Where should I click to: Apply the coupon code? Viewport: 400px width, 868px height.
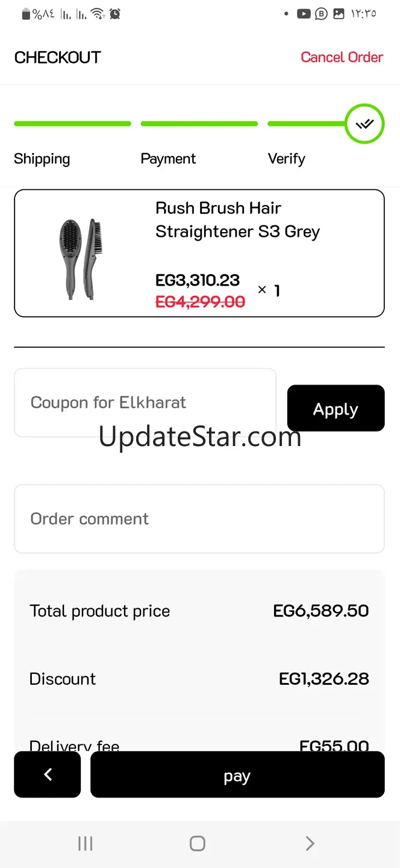(x=336, y=409)
